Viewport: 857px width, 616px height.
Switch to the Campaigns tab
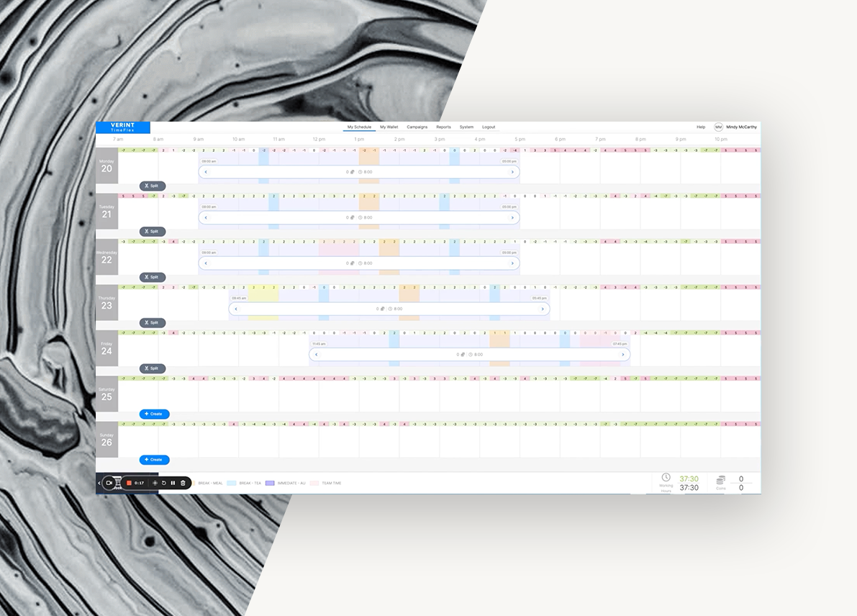[417, 127]
